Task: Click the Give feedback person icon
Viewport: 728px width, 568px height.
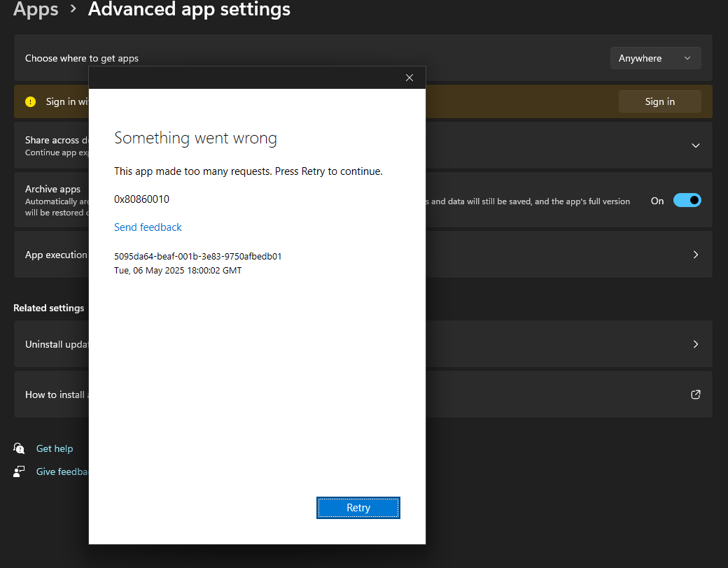Action: pos(19,471)
